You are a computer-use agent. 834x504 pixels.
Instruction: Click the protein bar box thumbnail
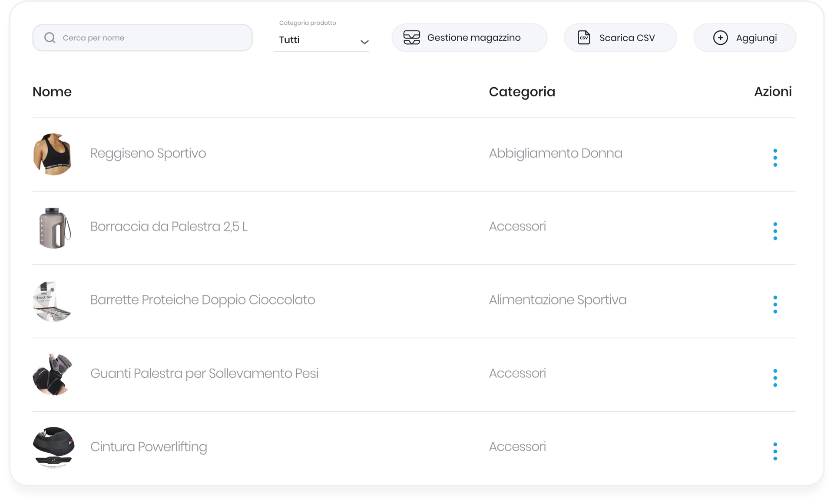click(x=52, y=301)
